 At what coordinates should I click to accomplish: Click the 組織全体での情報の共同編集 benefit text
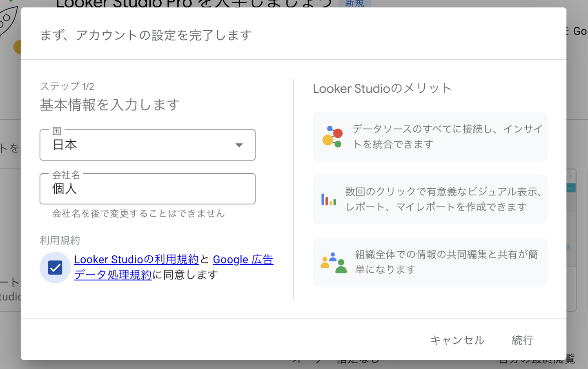447,262
